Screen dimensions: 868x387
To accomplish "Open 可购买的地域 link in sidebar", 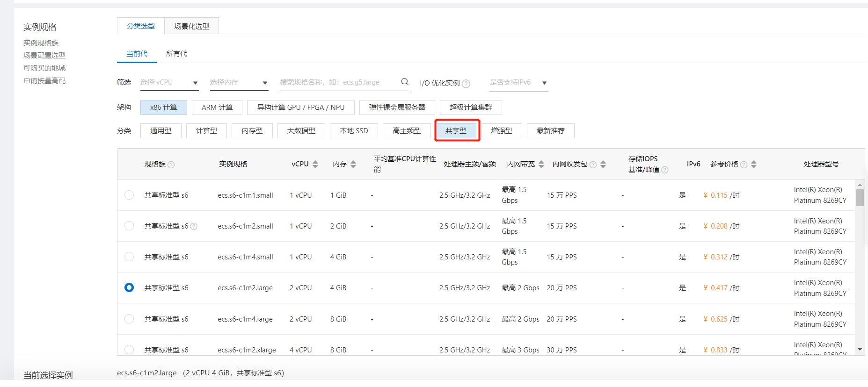I will pyautogui.click(x=44, y=68).
